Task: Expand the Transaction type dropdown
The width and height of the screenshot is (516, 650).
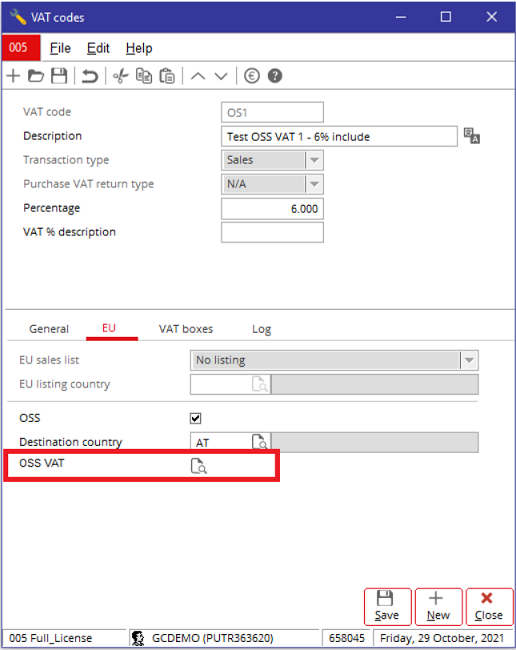Action: point(314,160)
